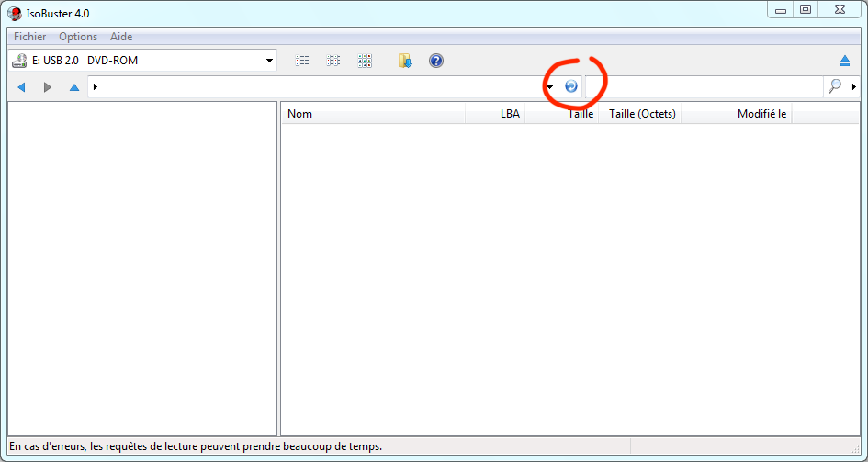Image resolution: width=868 pixels, height=462 pixels.
Task: Go back with the left arrow
Action: click(x=22, y=87)
